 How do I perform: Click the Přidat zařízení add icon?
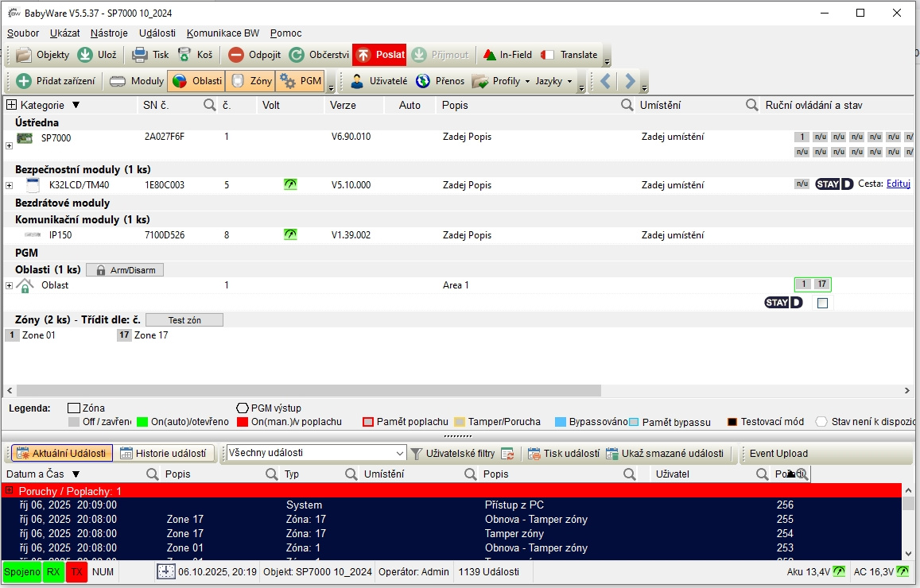point(25,81)
